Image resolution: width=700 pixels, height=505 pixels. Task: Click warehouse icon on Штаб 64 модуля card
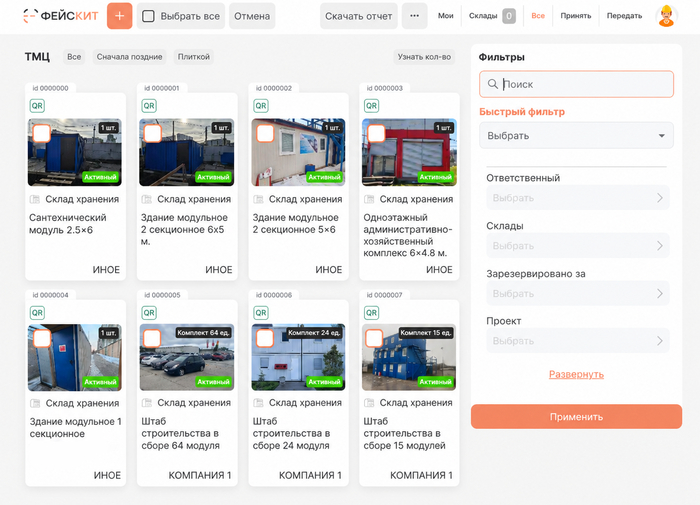tap(146, 403)
